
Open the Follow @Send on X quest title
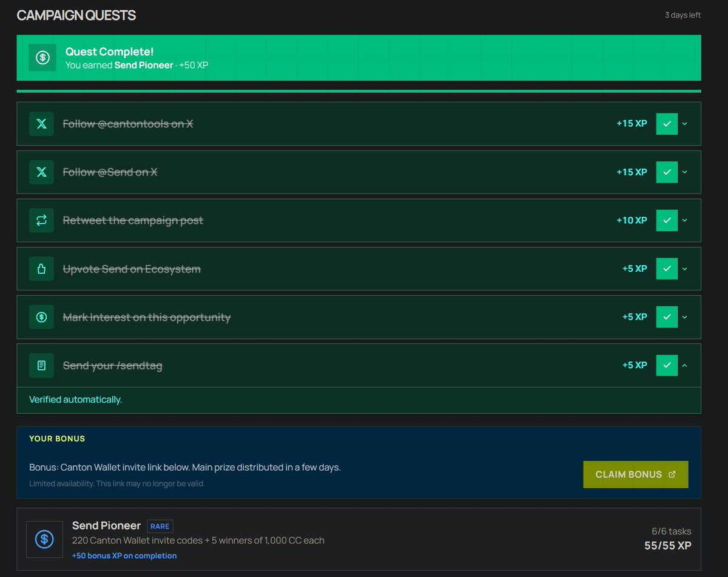click(x=110, y=172)
